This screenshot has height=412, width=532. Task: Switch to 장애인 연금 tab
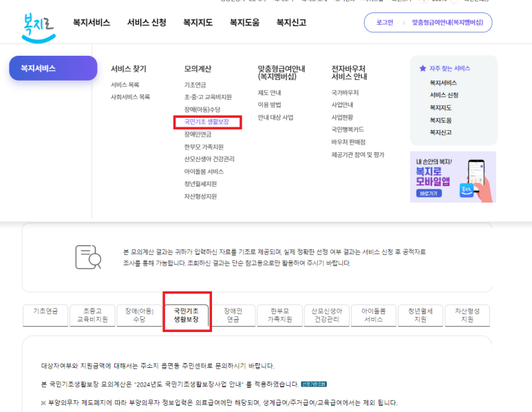pos(233,315)
